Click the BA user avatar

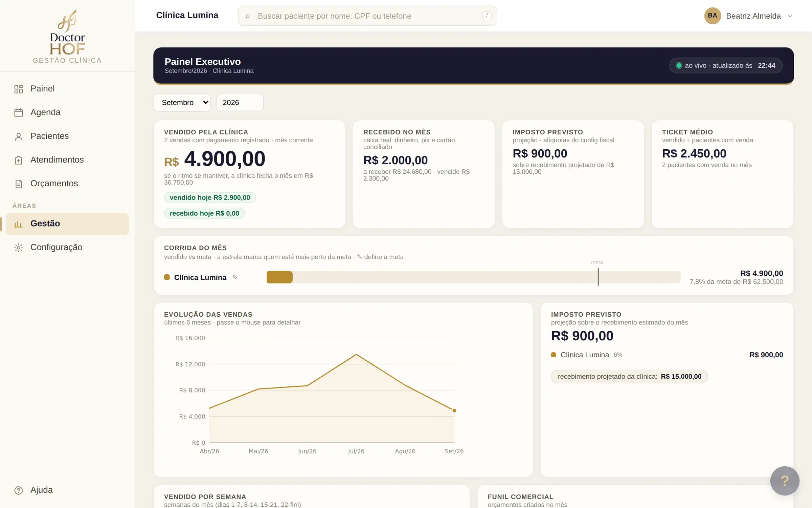point(712,16)
